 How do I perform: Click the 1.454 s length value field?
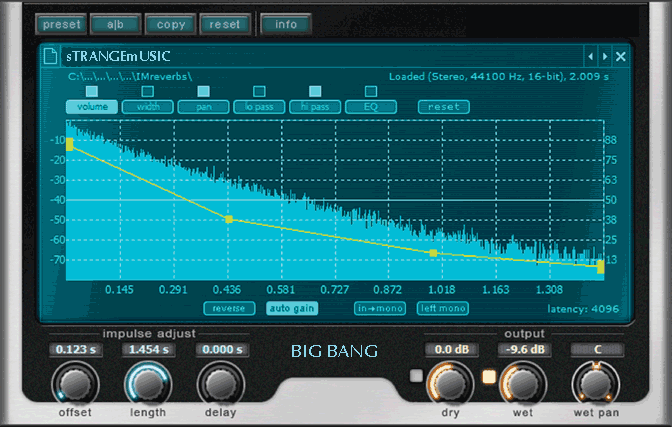[x=148, y=350]
